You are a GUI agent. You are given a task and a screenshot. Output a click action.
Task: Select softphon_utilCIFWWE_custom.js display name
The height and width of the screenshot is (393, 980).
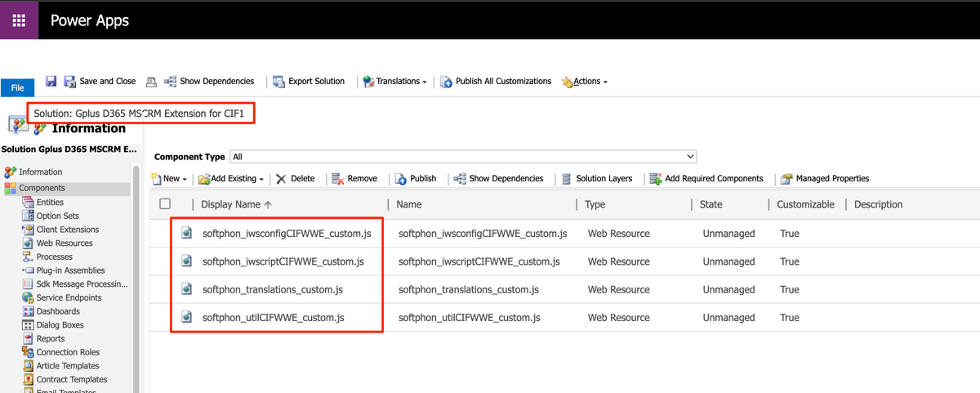click(x=274, y=317)
